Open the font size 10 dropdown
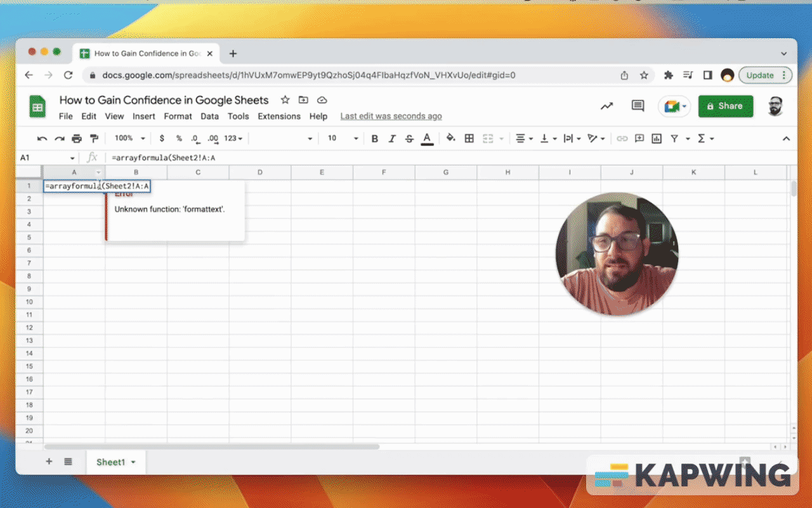 point(343,138)
